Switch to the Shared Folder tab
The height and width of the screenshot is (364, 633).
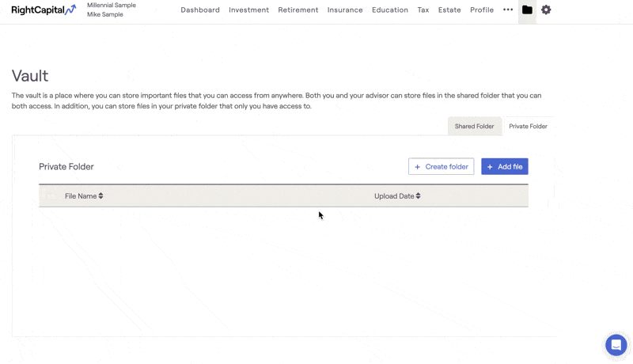click(x=474, y=127)
